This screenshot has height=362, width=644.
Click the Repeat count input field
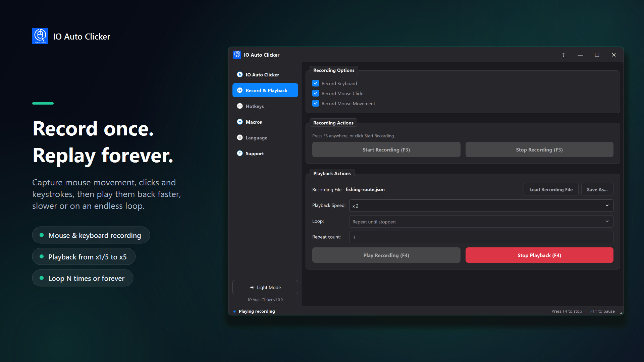click(x=481, y=237)
